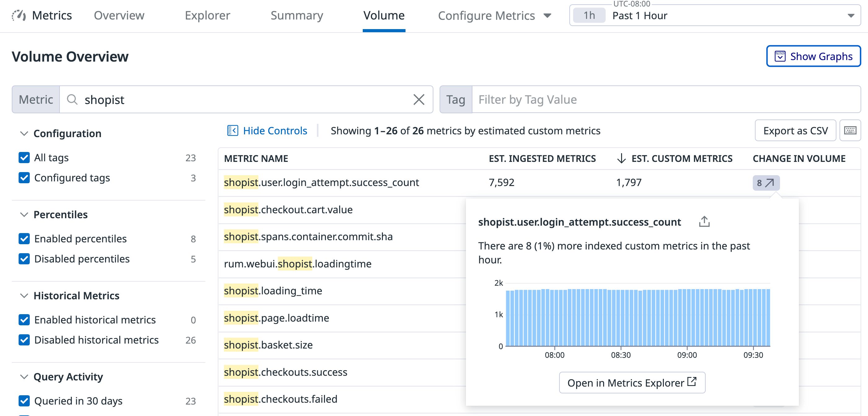This screenshot has width=868, height=416.
Task: Uncheck Queried in 30 days checkbox
Action: click(24, 401)
